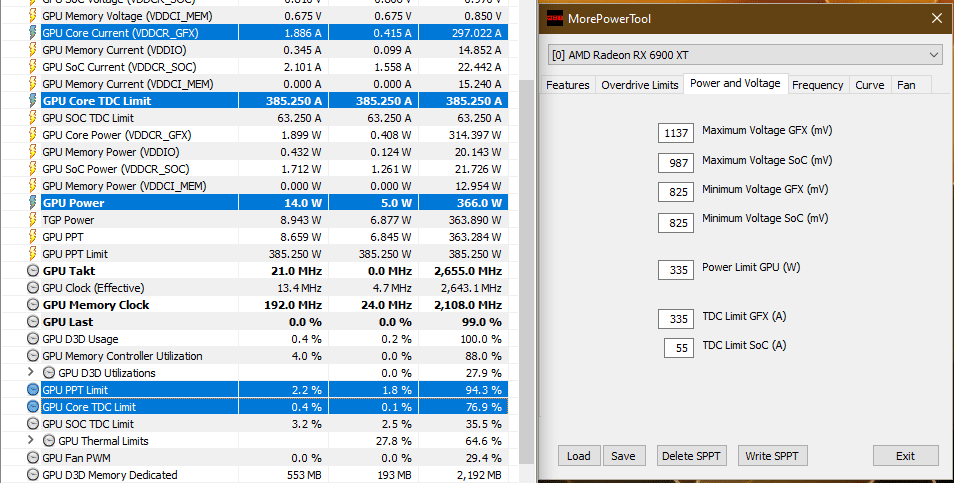Open the Curve tab

point(870,85)
